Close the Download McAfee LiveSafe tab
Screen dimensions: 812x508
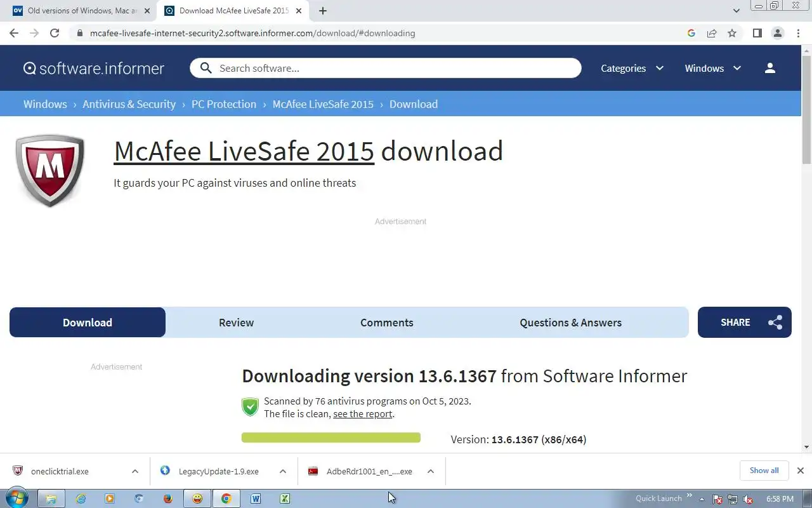coord(299,11)
